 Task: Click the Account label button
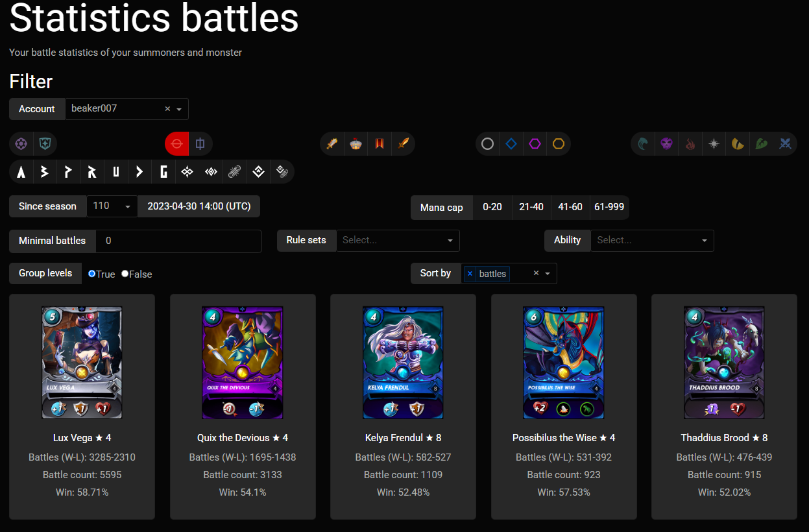coord(37,109)
